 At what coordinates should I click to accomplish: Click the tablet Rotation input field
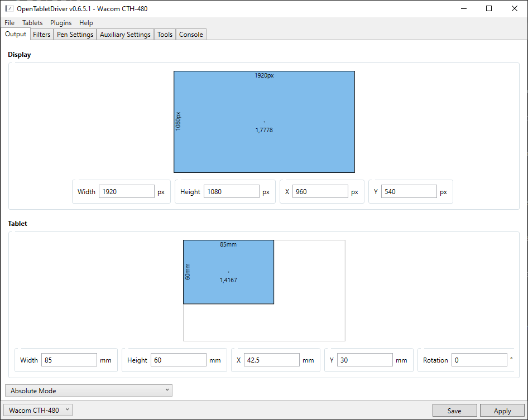pos(479,360)
